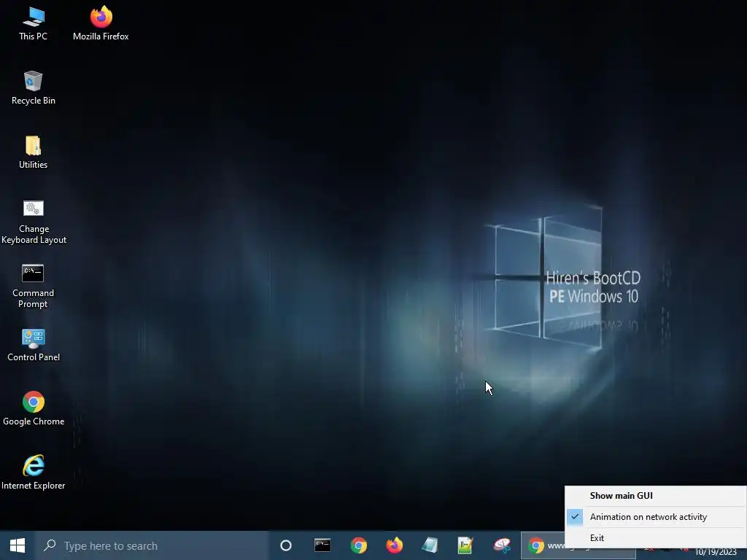Open the snipping scissors taskbar icon
The image size is (747, 560).
(x=502, y=545)
